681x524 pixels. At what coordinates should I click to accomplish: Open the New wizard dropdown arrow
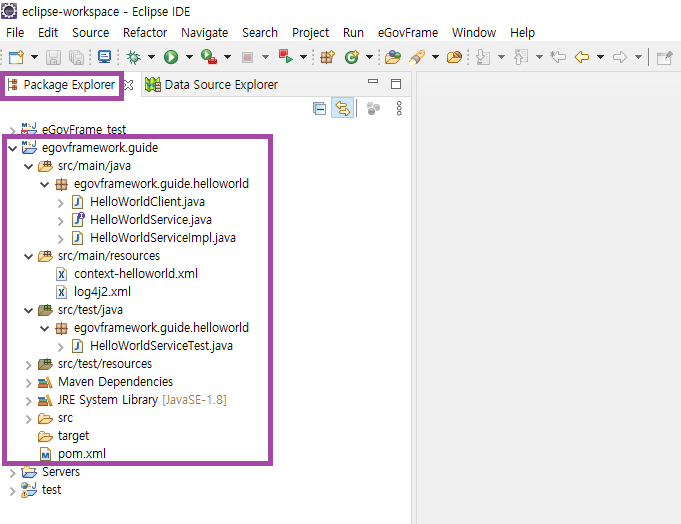[34, 57]
